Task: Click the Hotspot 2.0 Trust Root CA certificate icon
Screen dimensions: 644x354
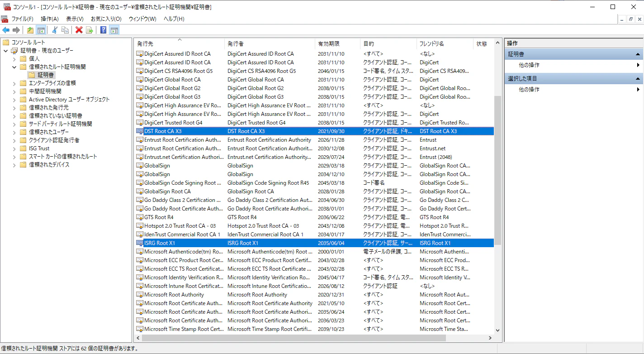Action: click(x=140, y=226)
